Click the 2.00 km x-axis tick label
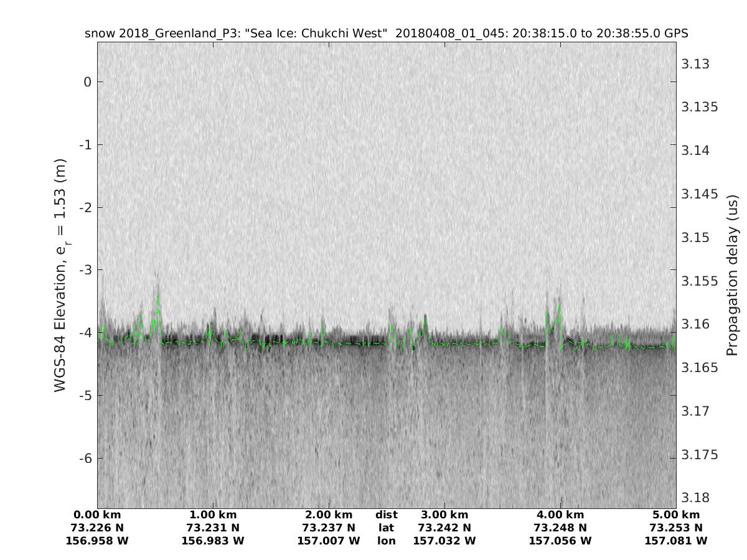 (x=329, y=515)
